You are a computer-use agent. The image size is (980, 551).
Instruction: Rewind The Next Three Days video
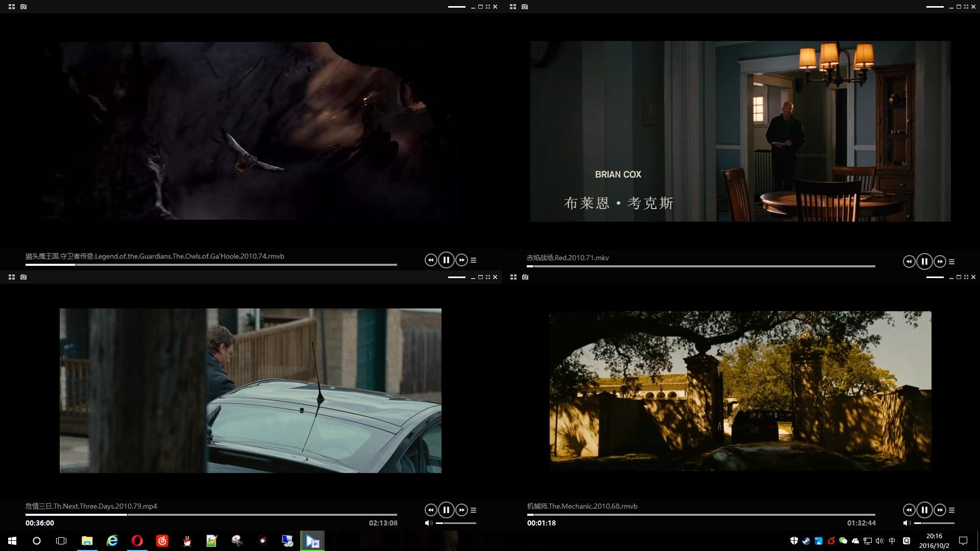(x=431, y=510)
